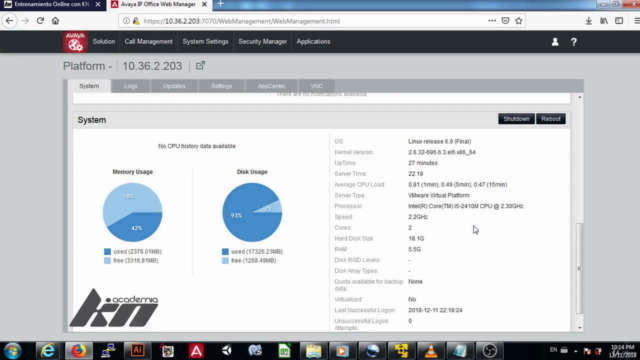Click Server Type value VMware Virtual Platform
The height and width of the screenshot is (360, 640).
(439, 195)
